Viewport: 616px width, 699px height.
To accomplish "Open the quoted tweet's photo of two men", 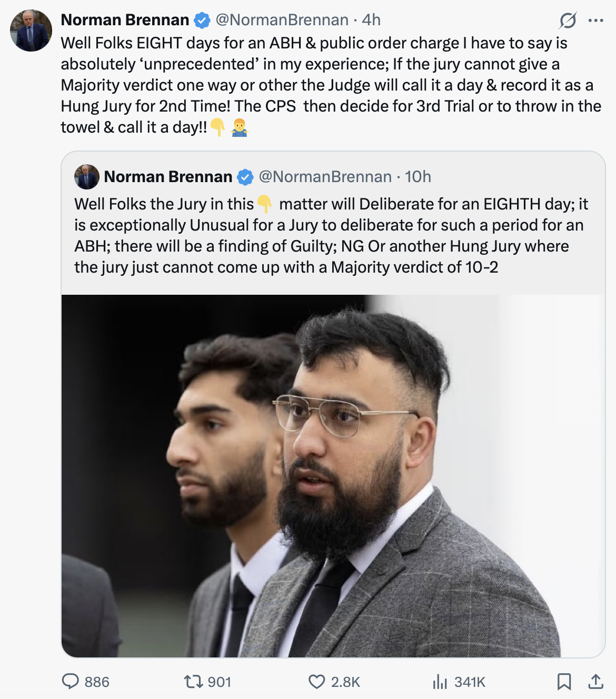I will pyautogui.click(x=333, y=476).
